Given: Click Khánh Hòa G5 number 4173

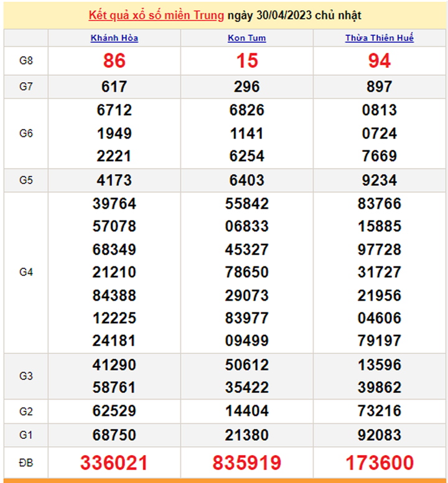Looking at the screenshot, I should tap(114, 181).
